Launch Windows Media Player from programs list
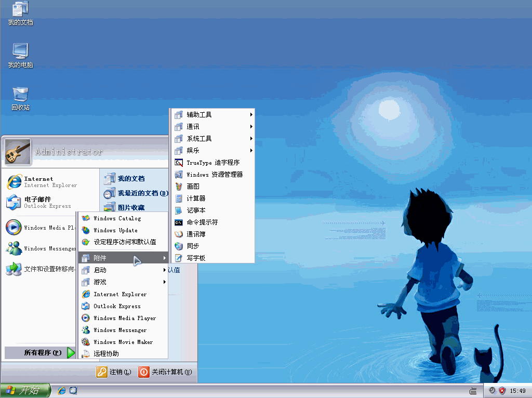532x398 pixels. pos(124,318)
